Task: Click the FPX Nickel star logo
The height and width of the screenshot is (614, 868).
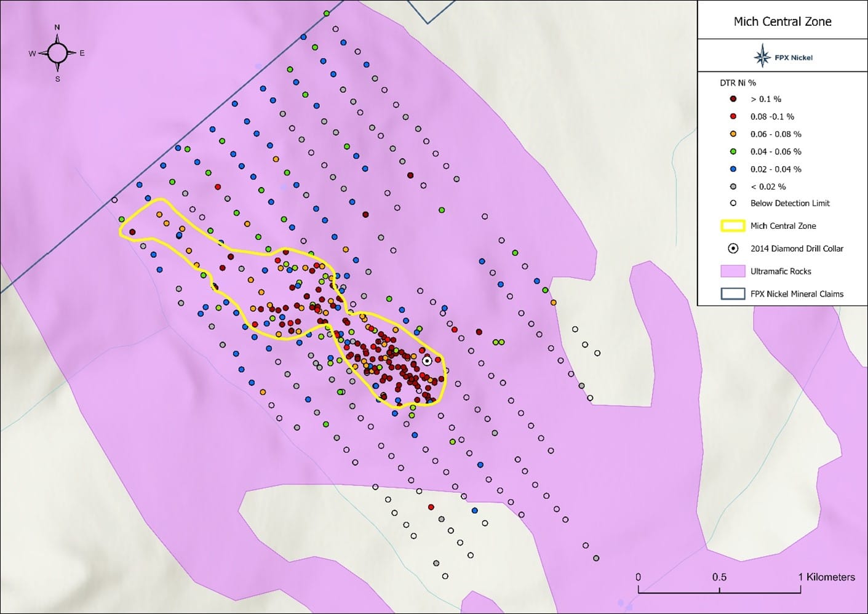Action: (762, 57)
